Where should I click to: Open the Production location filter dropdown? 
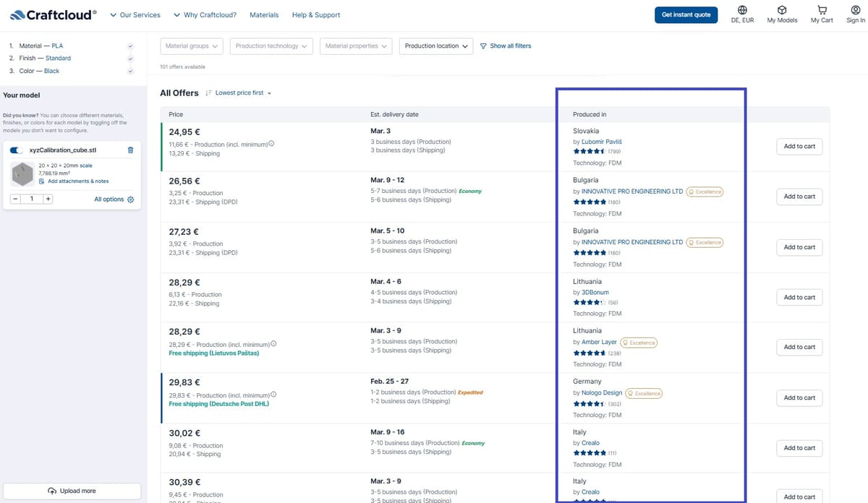[436, 46]
